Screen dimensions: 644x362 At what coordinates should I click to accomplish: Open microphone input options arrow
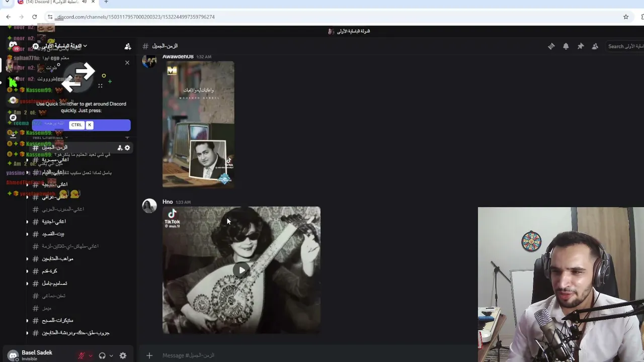(x=91, y=355)
